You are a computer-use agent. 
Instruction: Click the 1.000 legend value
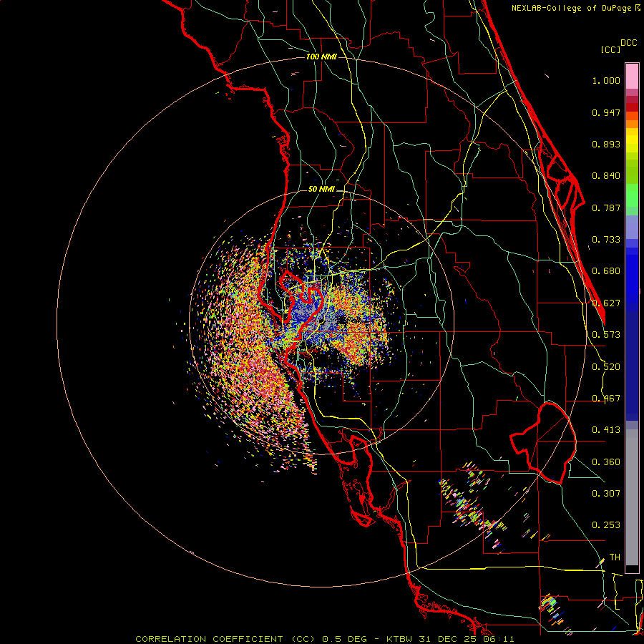[x=606, y=80]
